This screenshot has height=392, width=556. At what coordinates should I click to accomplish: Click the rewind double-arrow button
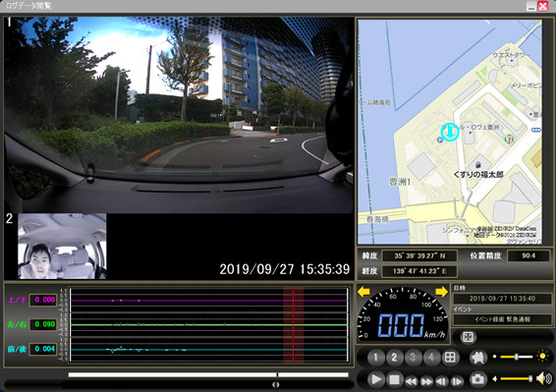coord(412,382)
